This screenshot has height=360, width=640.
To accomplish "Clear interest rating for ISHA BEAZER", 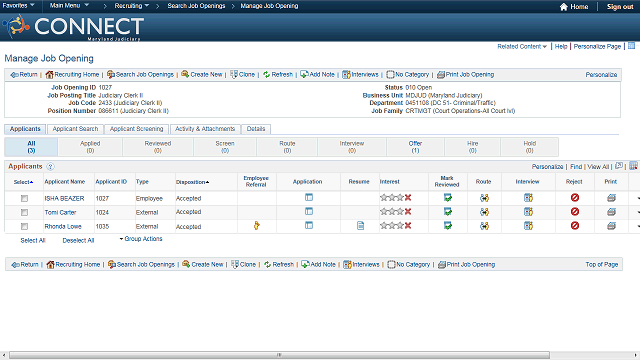I will [408, 198].
